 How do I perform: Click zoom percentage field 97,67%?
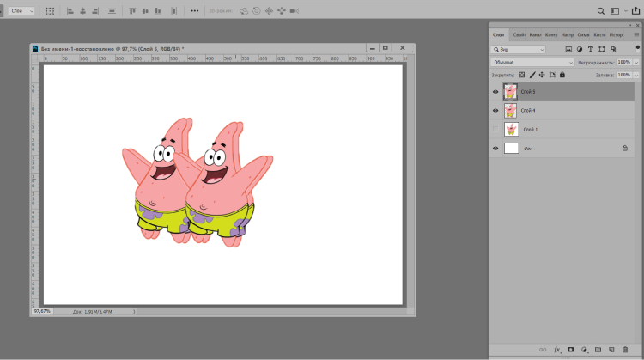[42, 312]
